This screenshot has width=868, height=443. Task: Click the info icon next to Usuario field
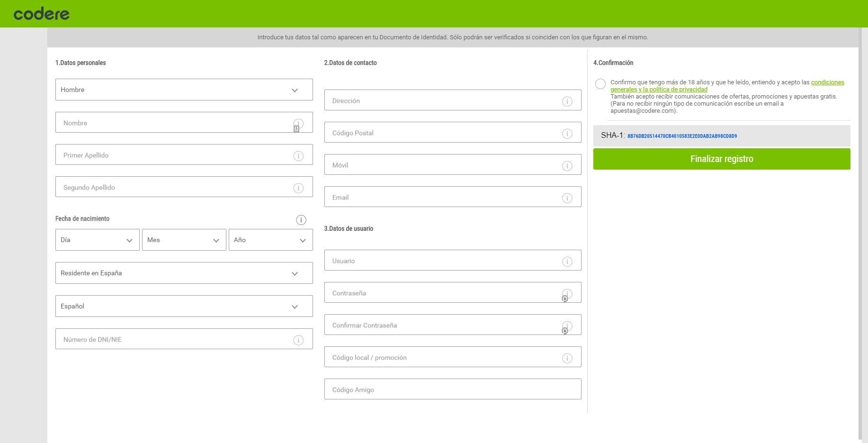567,261
